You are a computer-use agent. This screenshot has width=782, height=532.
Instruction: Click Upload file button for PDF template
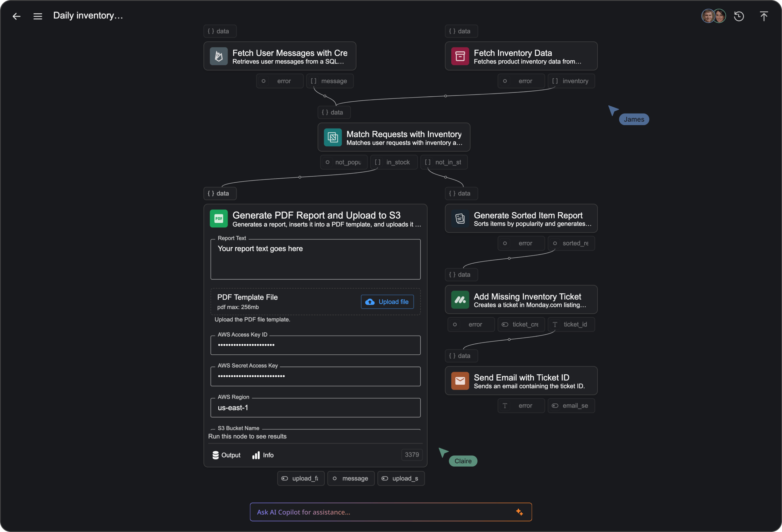[387, 301]
